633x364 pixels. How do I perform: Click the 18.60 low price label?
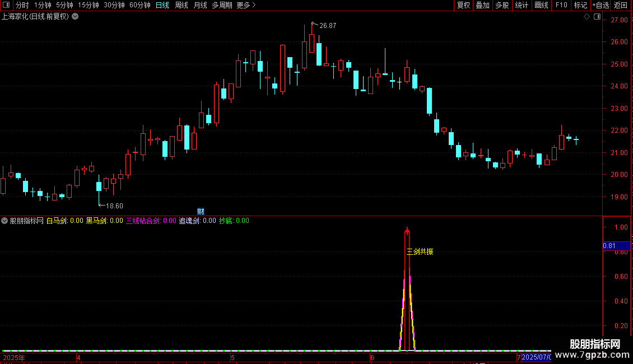(x=114, y=206)
